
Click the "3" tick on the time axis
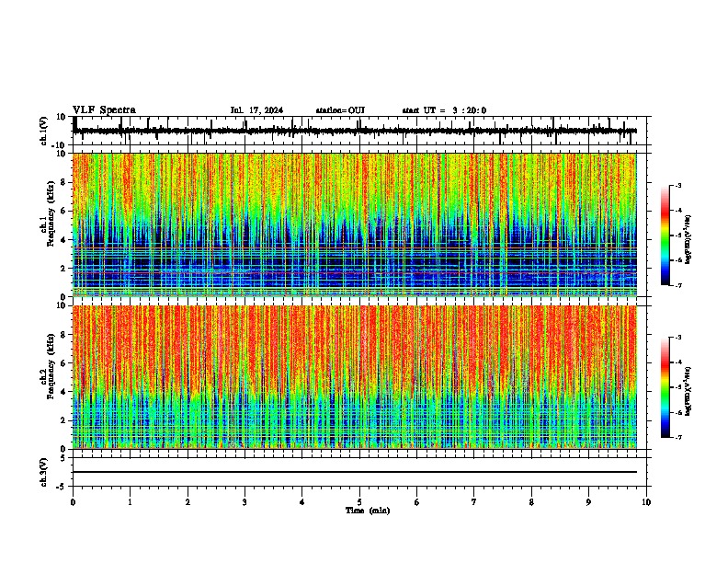tap(245, 502)
